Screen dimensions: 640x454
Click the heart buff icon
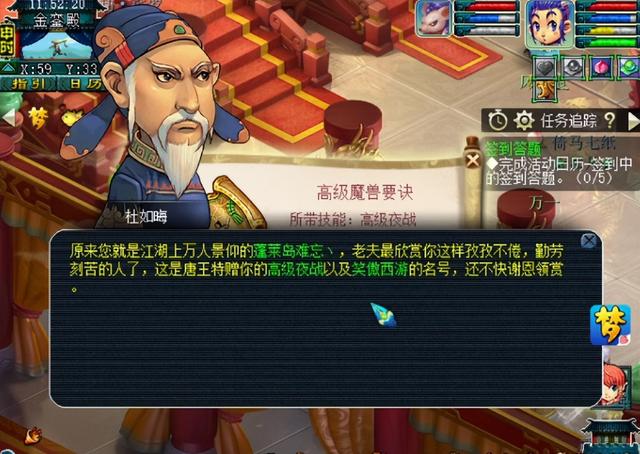click(x=544, y=67)
